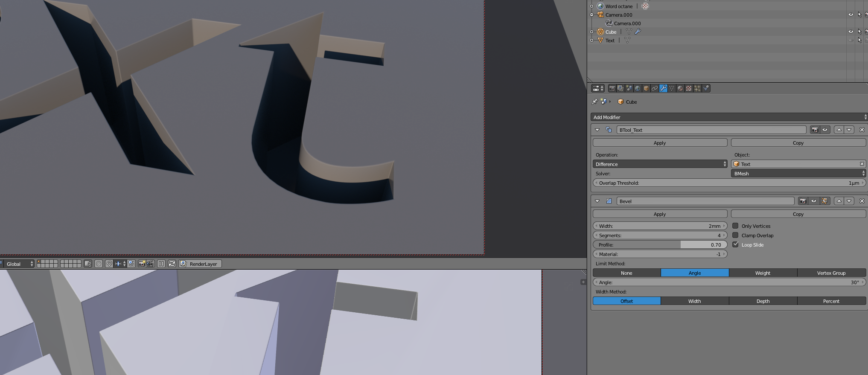The height and width of the screenshot is (375, 868).
Task: Select Weight as bevel limit method
Action: click(x=763, y=273)
